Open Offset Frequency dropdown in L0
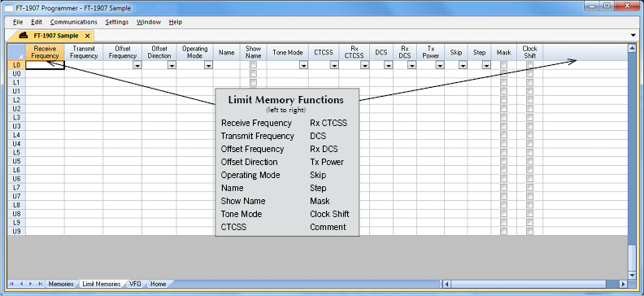The height and width of the screenshot is (296, 644). click(x=137, y=65)
